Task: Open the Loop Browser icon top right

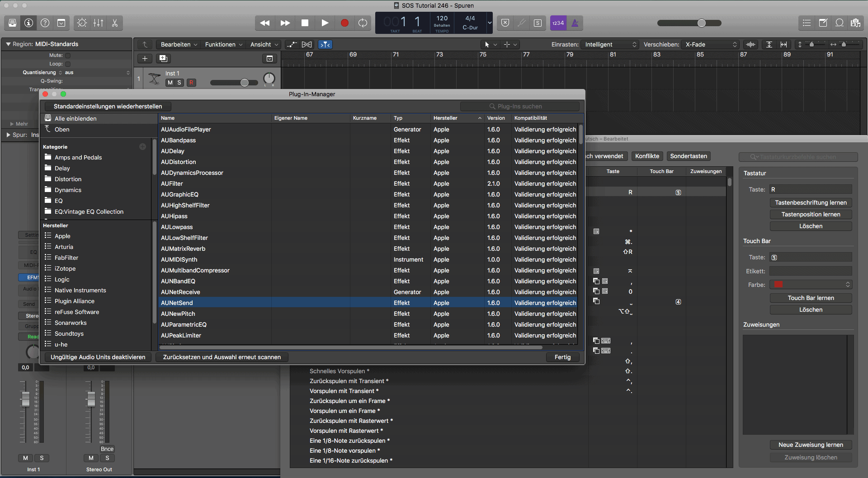Action: [x=840, y=23]
